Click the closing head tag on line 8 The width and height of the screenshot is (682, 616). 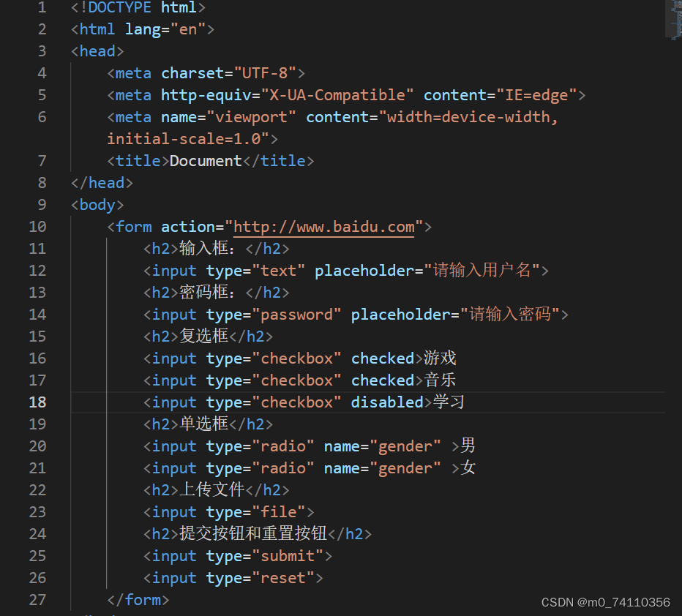(102, 183)
